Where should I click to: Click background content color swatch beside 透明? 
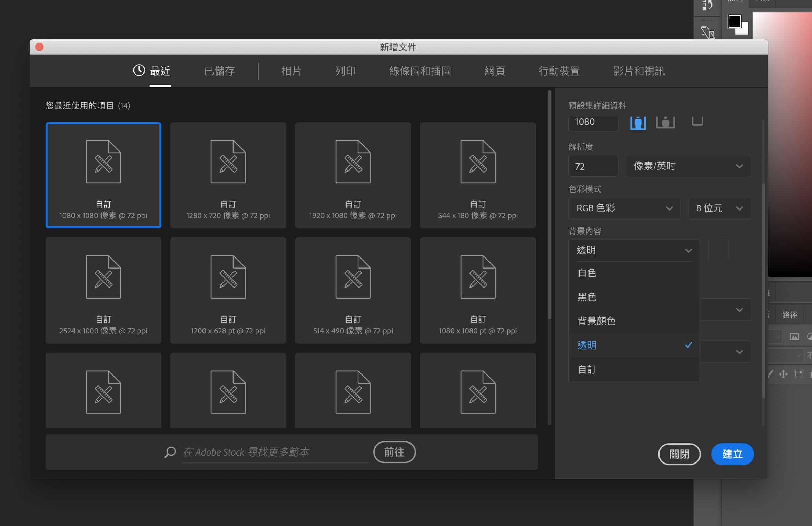718,250
